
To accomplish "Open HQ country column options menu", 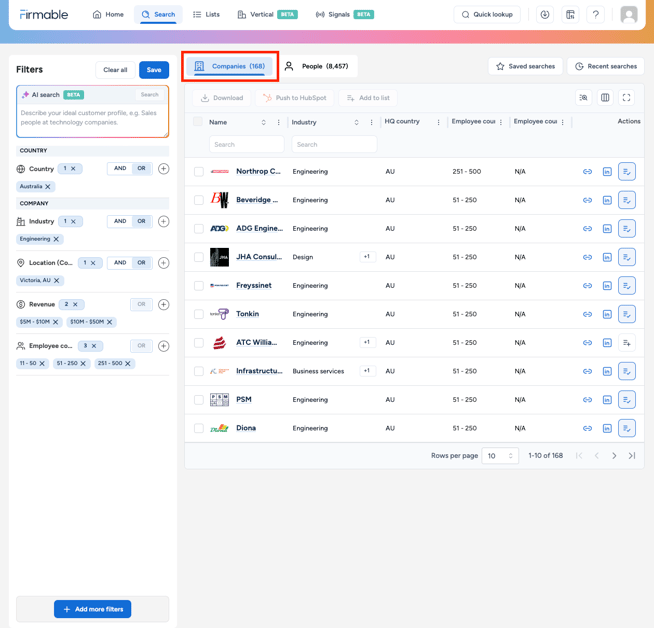I will [x=438, y=122].
